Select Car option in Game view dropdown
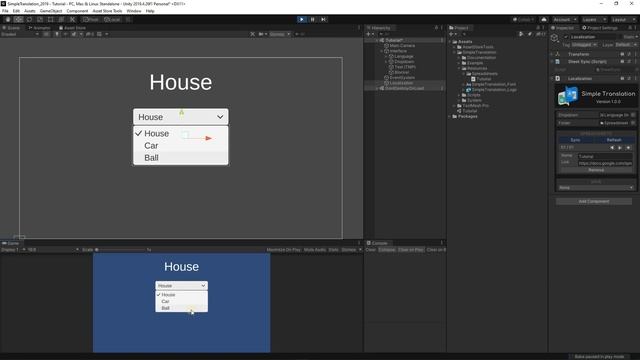This screenshot has width=640, height=360. 181,301
